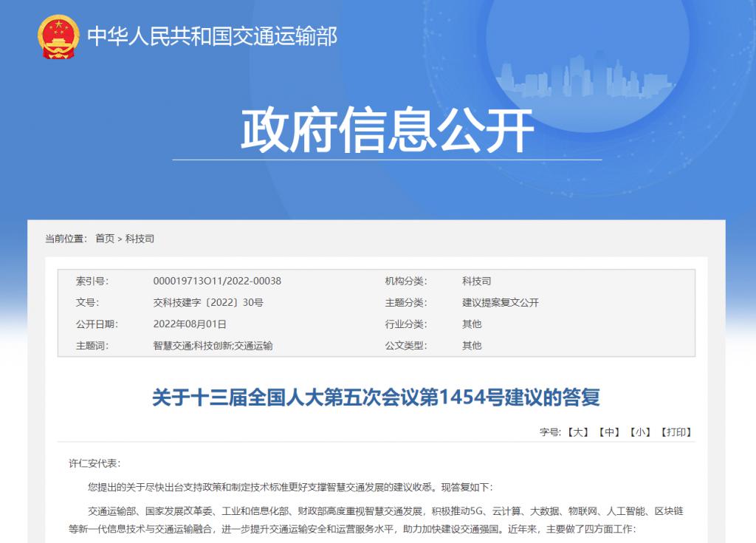Open 科技司 in the breadcrumb trail

(140, 239)
